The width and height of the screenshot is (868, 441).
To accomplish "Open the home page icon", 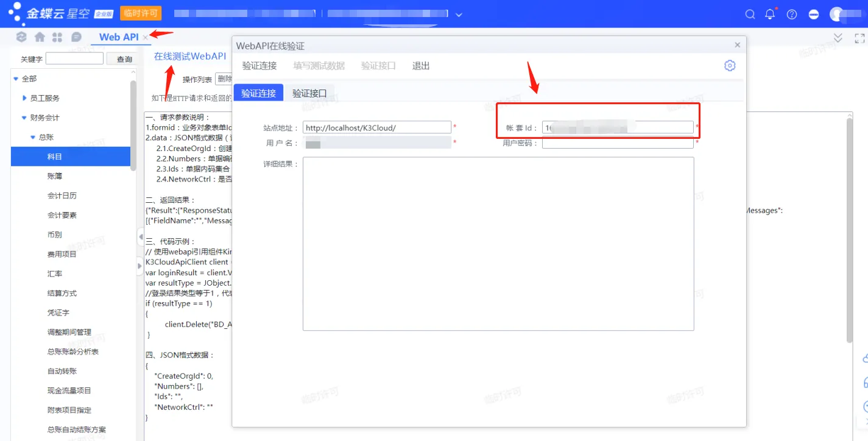I will click(x=40, y=37).
